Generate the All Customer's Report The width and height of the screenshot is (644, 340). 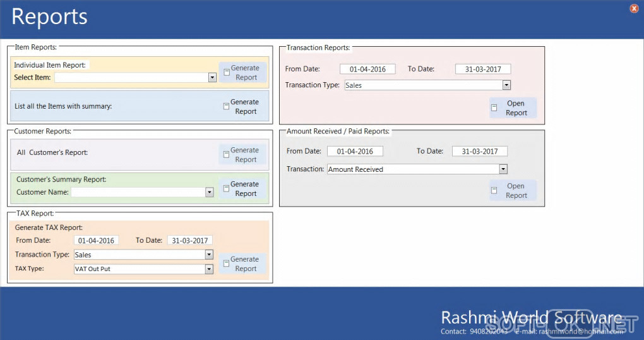pos(242,155)
